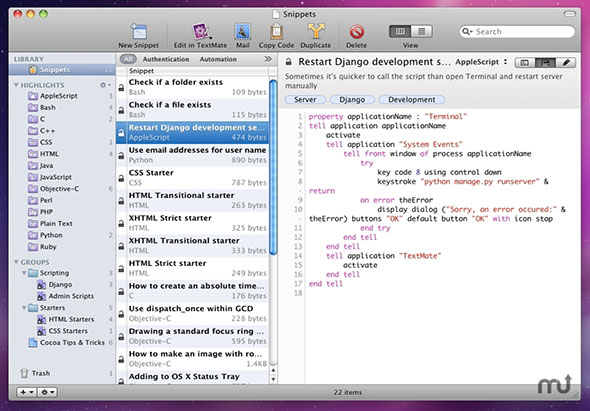Select the All filter tab
The width and height of the screenshot is (590, 411).
coord(128,59)
